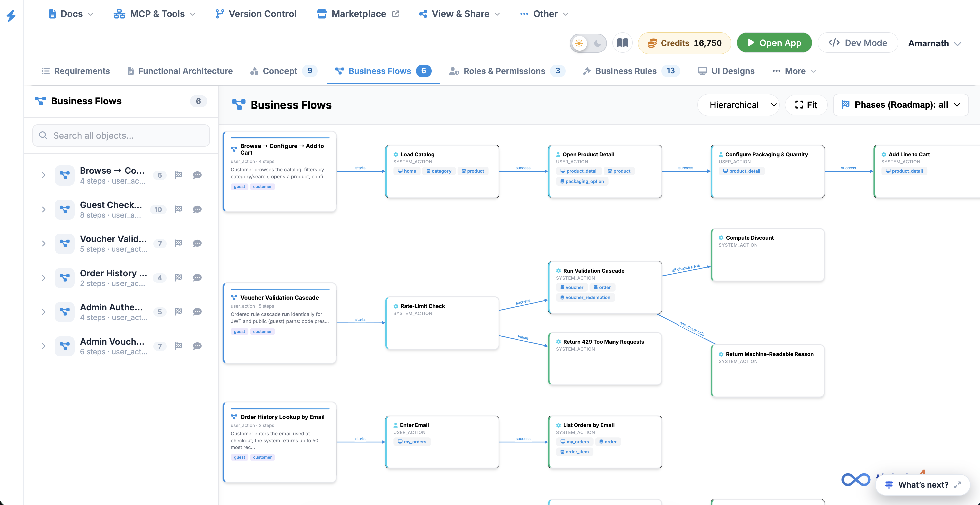The image size is (980, 505).
Task: Expand the Admin Authe... flow row
Action: coord(44,312)
